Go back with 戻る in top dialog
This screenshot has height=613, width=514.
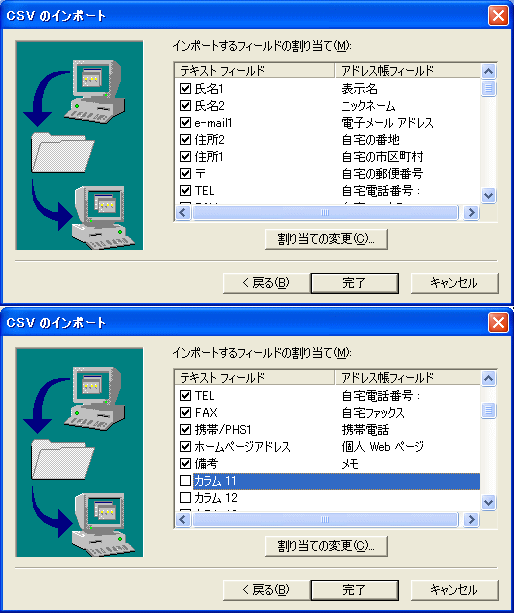coord(267,283)
